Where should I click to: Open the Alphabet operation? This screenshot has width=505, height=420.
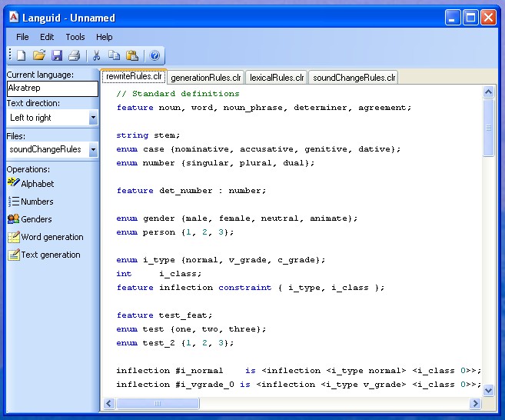(x=37, y=184)
